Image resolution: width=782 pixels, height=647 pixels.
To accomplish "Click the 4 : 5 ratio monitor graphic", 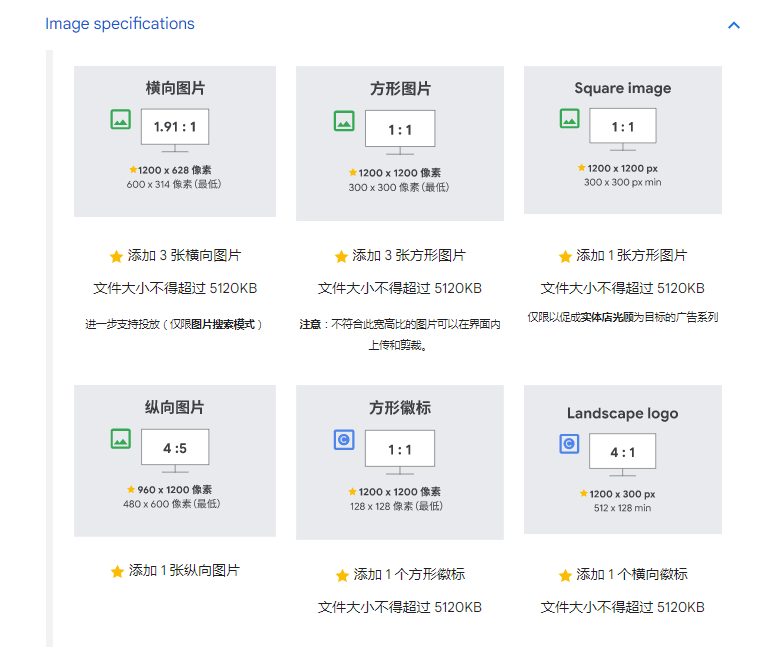I will [x=175, y=449].
